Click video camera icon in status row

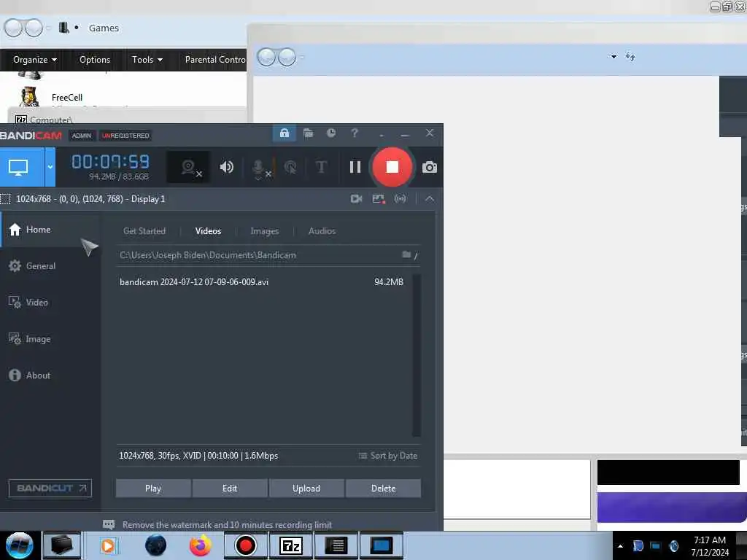pyautogui.click(x=356, y=198)
